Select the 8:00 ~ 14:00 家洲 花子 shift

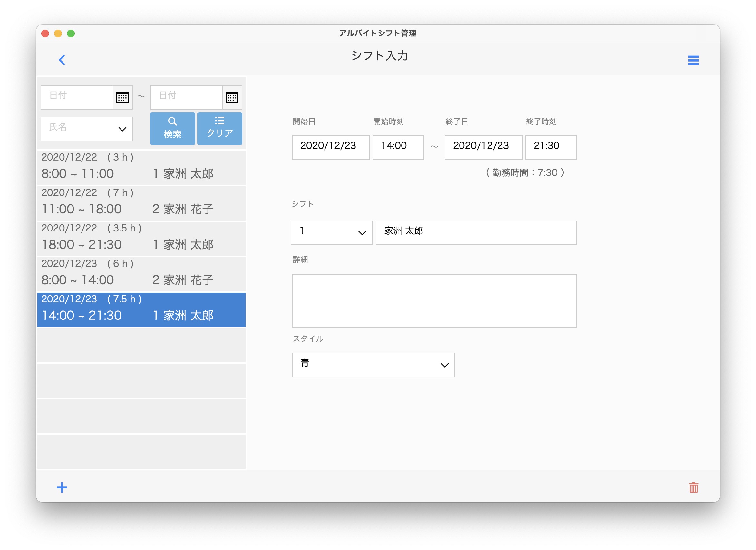click(x=141, y=274)
